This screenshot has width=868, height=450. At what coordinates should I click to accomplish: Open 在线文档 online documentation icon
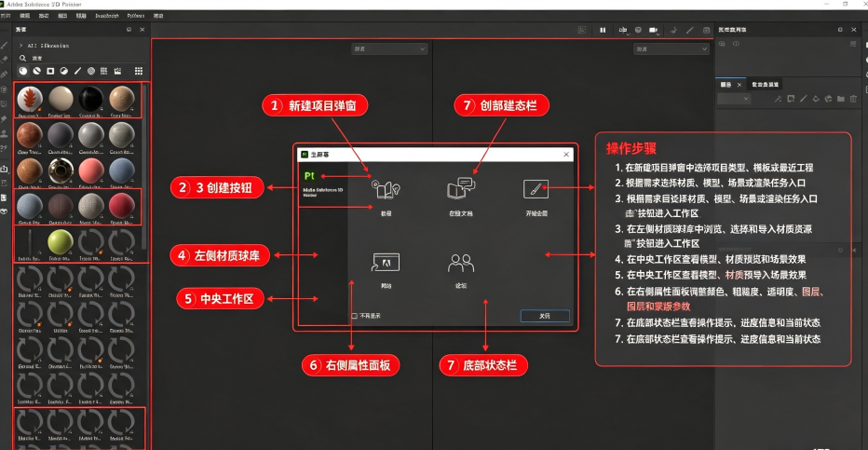[461, 188]
